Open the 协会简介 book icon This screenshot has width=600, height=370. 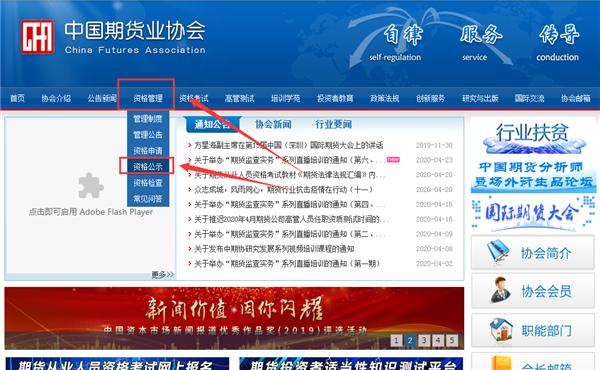coord(498,251)
